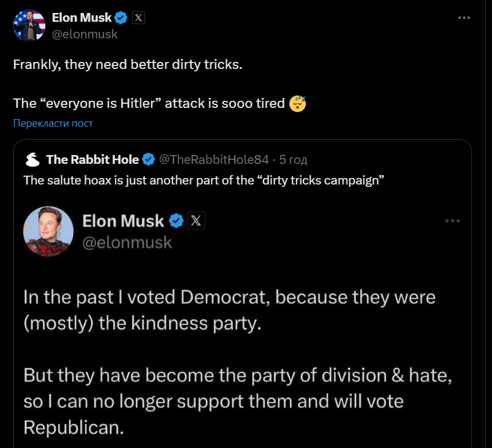Click the three-dot icon inside the embedded screenshot

click(x=452, y=220)
